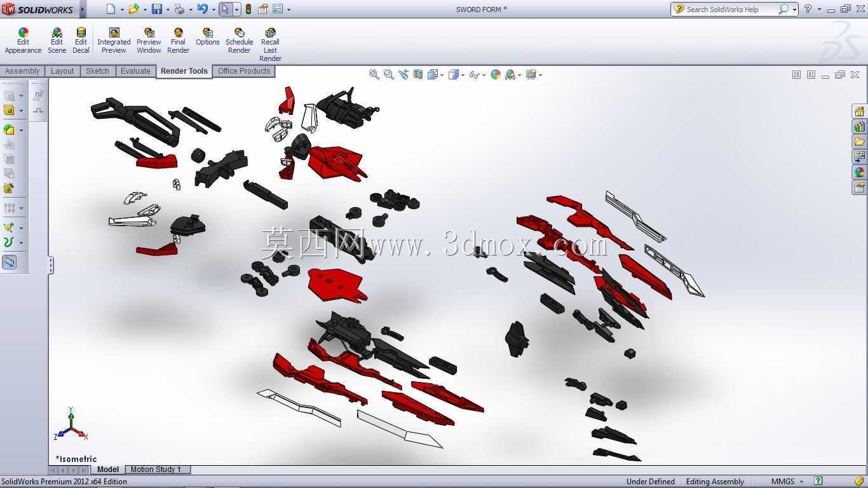Save the document with disk icon
This screenshot has width=868, height=488.
pyautogui.click(x=156, y=9)
